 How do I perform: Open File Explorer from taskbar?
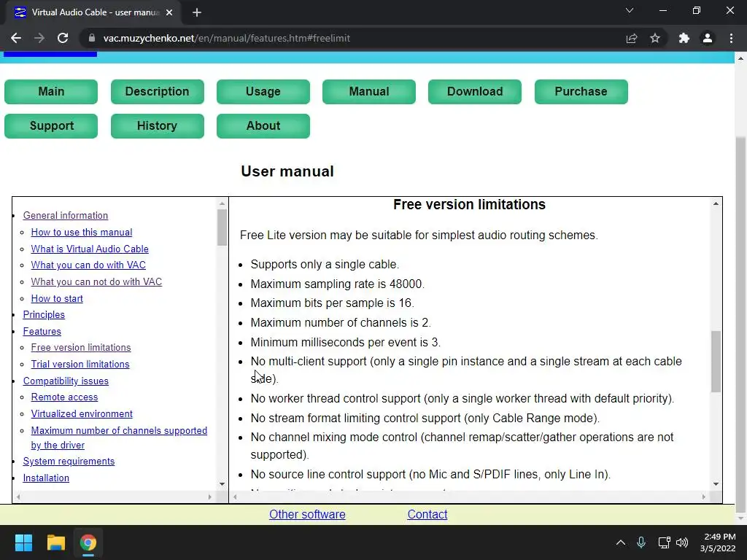(x=55, y=542)
